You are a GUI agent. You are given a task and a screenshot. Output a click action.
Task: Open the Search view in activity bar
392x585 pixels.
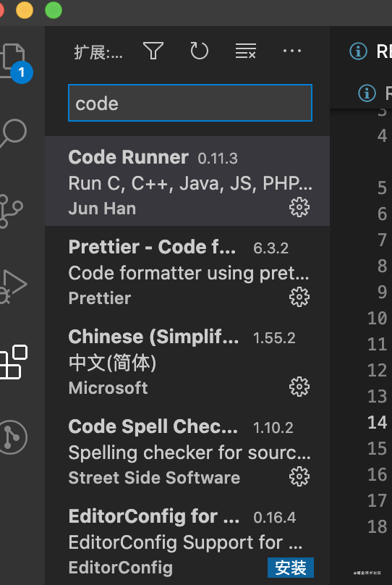coord(13,133)
